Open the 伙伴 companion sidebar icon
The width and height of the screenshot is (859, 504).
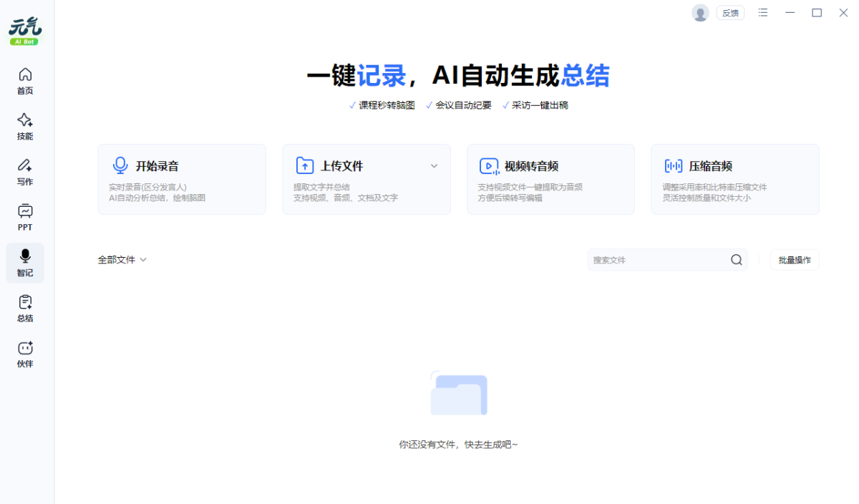click(25, 354)
